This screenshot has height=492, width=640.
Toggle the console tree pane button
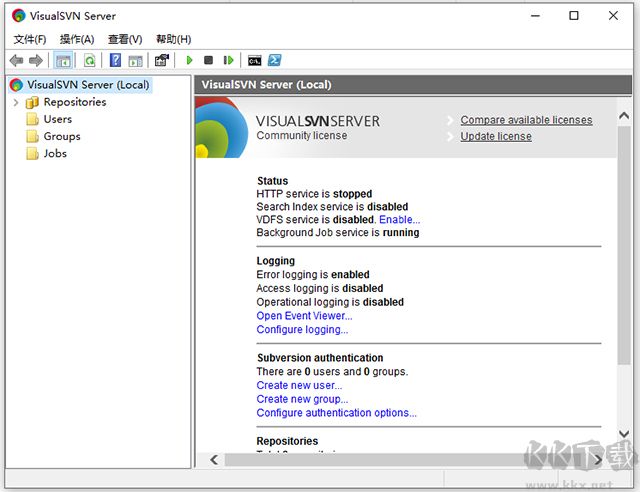pos(63,61)
